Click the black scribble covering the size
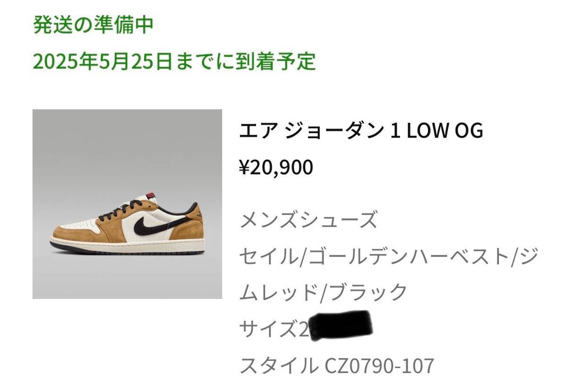The width and height of the screenshot is (582, 392). 342,325
